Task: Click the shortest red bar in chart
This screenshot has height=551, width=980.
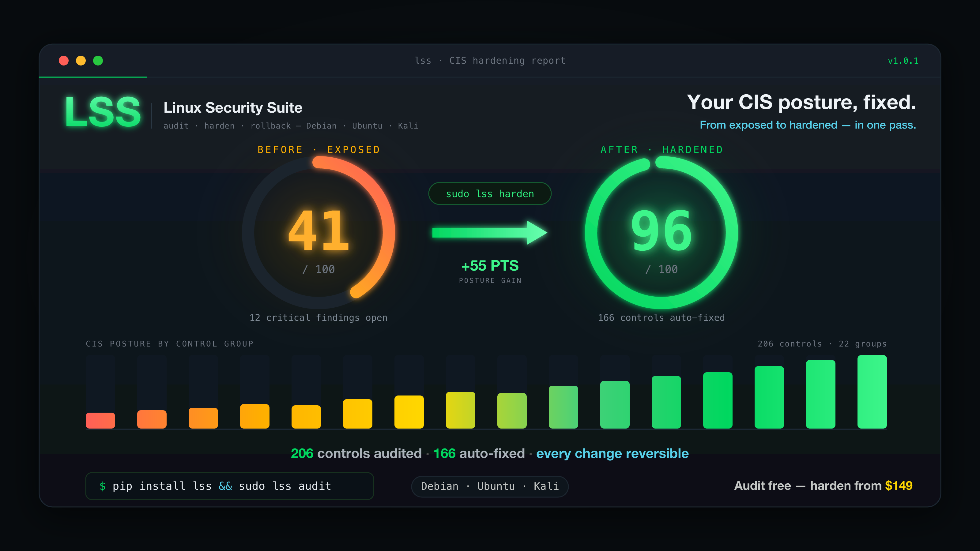Action: click(100, 421)
